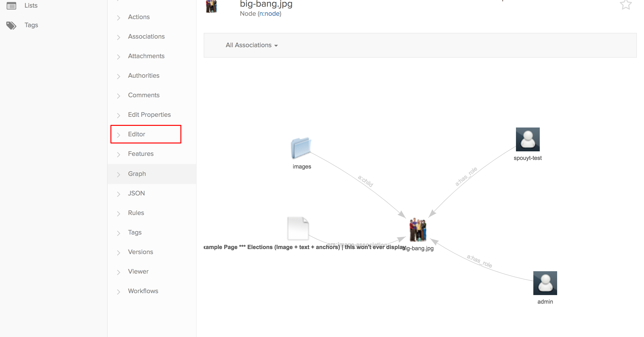
Task: Select the admin user node
Action: point(545,283)
